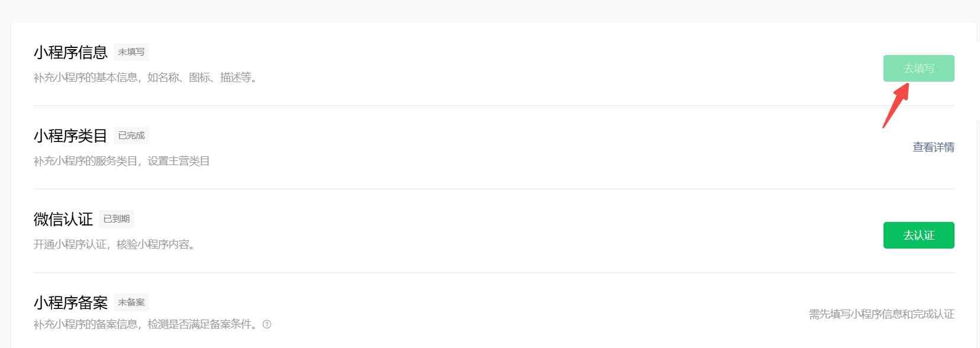Click the 小程序信息 heading
The image size is (980, 348).
point(70,53)
